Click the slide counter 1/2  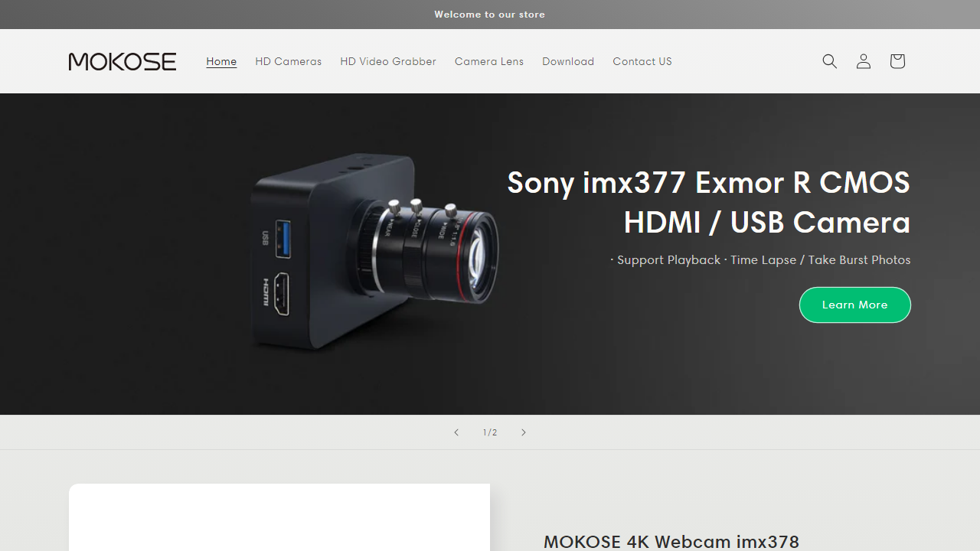[490, 432]
